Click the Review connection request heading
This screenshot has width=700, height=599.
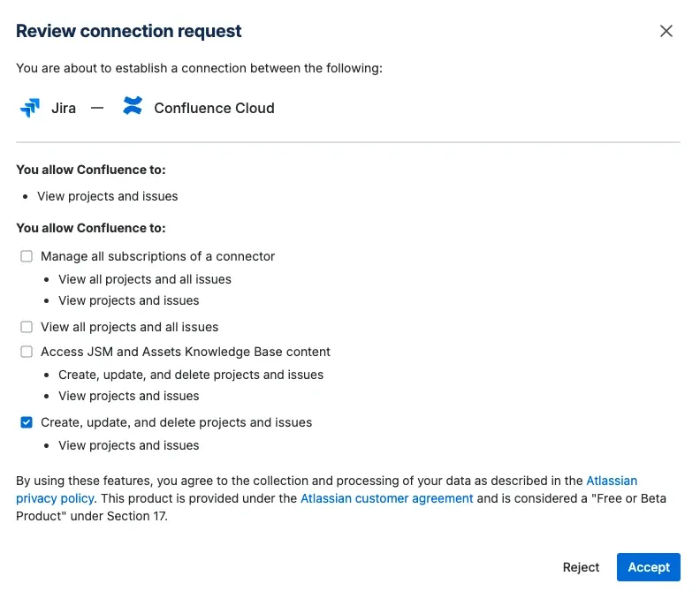point(128,31)
